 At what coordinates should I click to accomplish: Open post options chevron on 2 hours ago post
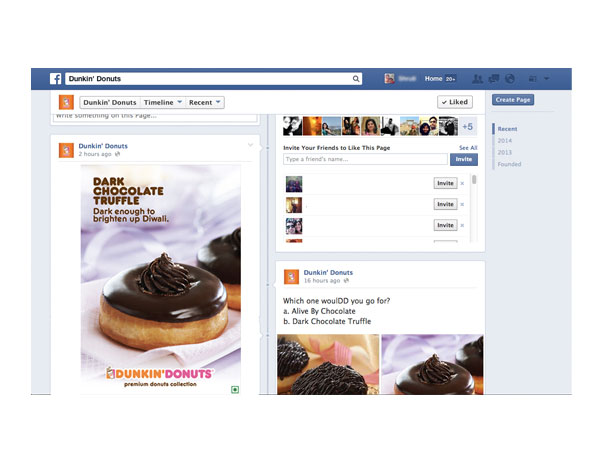pyautogui.click(x=250, y=145)
